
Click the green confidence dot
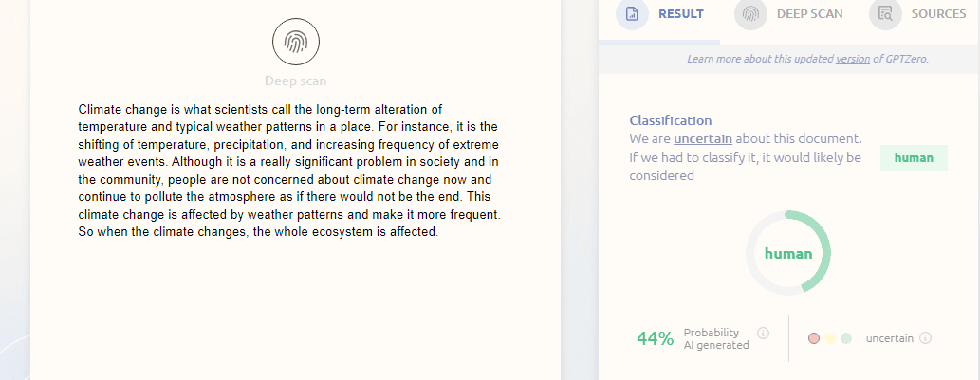846,338
